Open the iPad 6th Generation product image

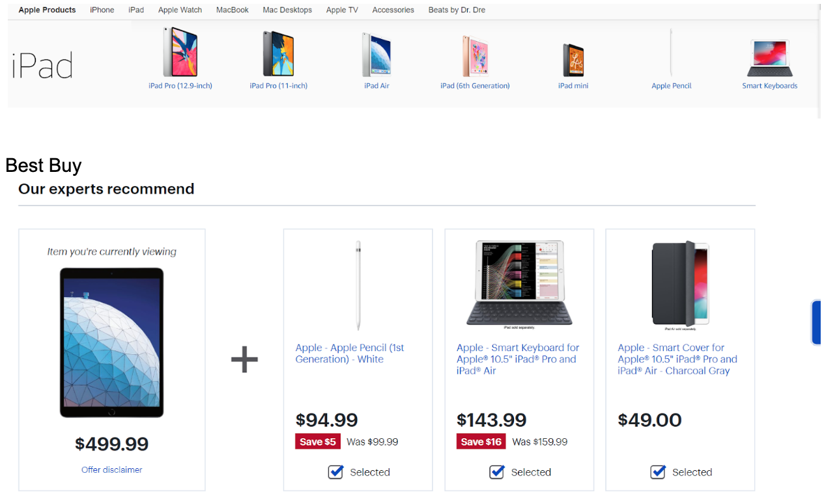(475, 56)
